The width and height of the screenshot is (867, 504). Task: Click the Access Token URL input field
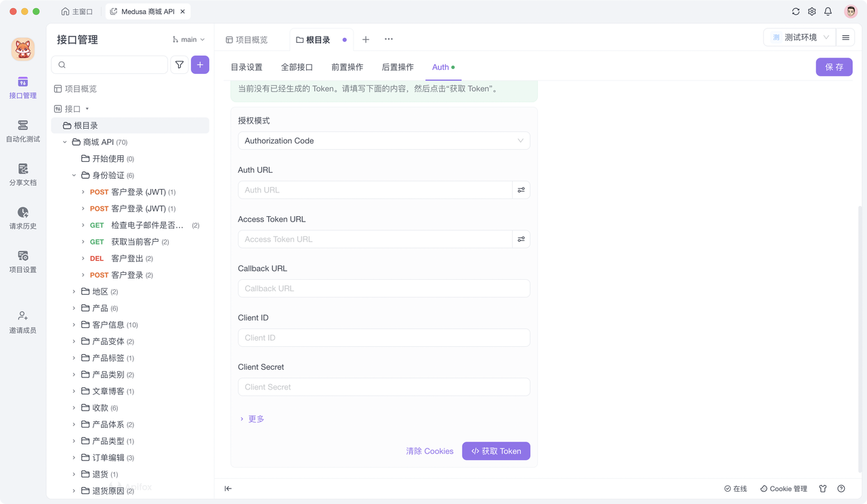pos(375,239)
